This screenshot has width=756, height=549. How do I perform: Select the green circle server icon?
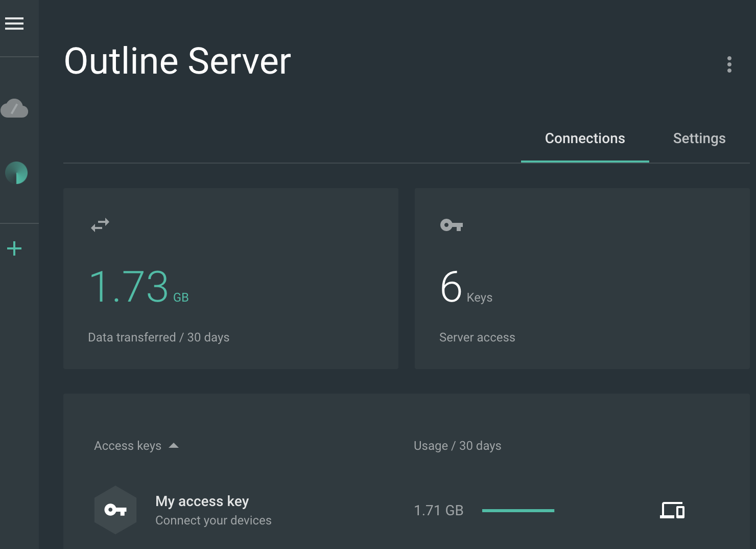click(x=16, y=173)
